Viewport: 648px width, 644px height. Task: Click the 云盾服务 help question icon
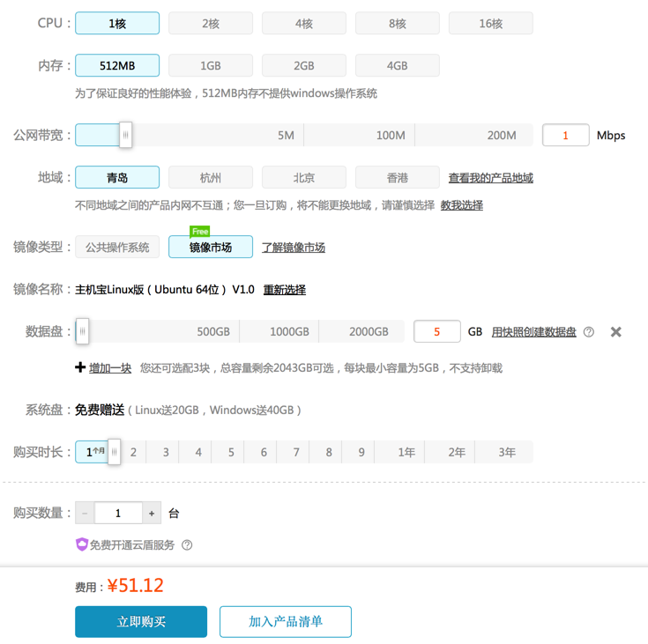pyautogui.click(x=187, y=544)
